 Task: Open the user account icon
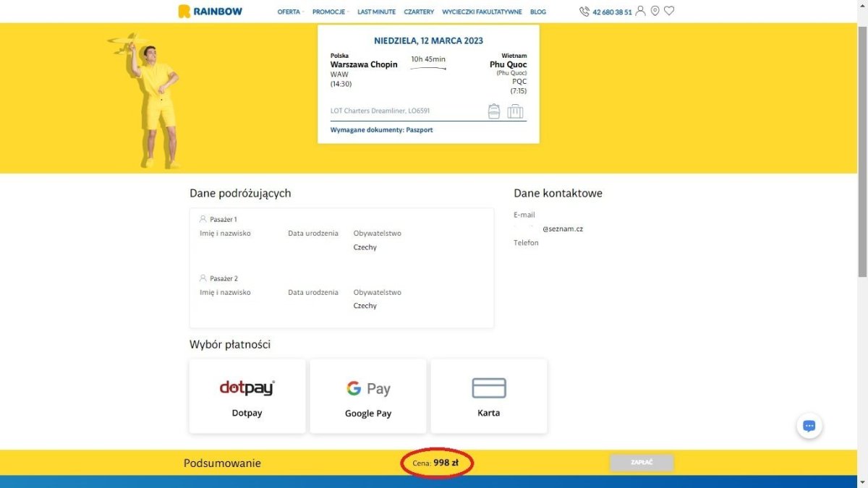click(640, 12)
